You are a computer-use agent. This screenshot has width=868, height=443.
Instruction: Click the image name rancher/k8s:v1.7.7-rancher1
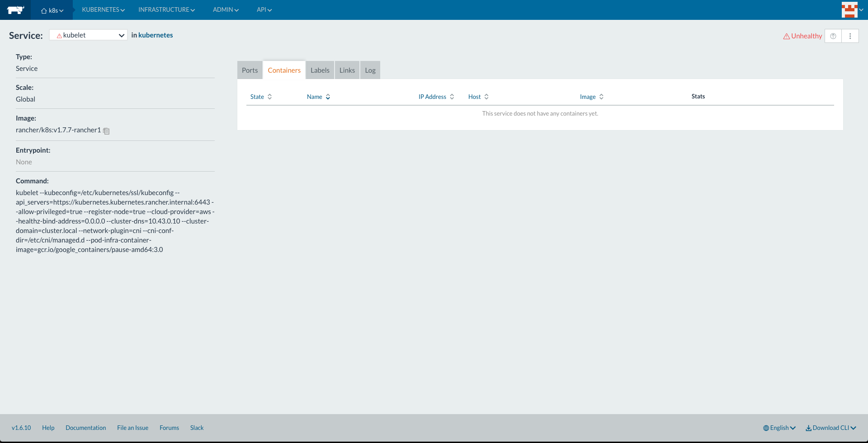click(x=58, y=130)
